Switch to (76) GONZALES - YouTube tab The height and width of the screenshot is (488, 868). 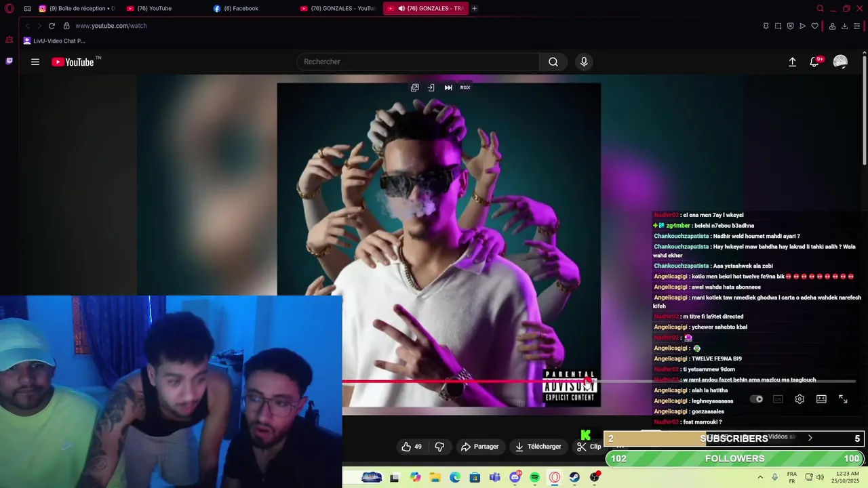click(x=338, y=9)
